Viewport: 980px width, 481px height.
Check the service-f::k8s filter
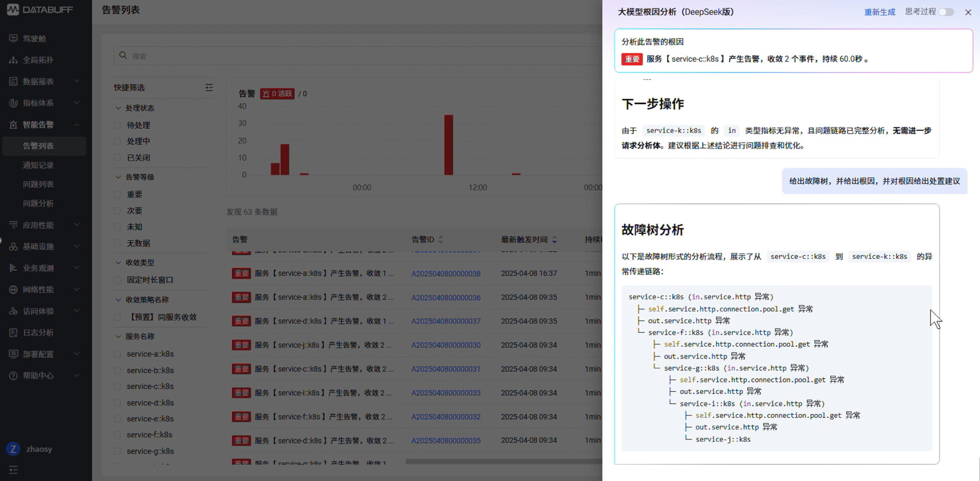point(118,435)
